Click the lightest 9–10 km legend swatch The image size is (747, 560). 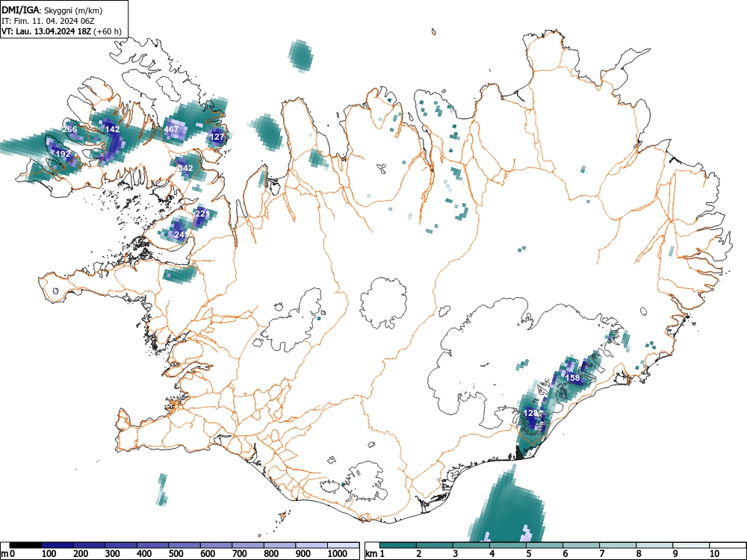[690, 545]
